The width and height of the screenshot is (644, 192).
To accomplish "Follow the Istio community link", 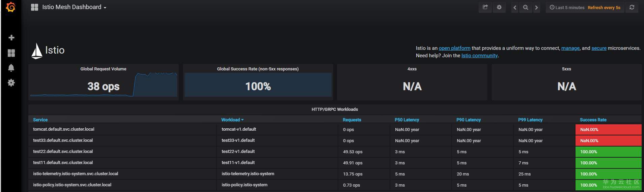I will point(479,56).
